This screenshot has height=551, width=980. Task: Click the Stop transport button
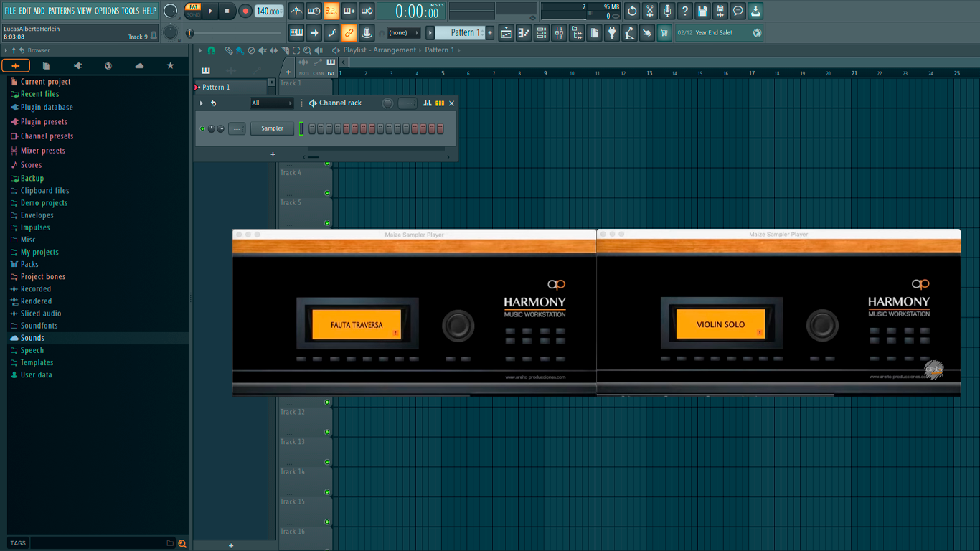tap(227, 11)
